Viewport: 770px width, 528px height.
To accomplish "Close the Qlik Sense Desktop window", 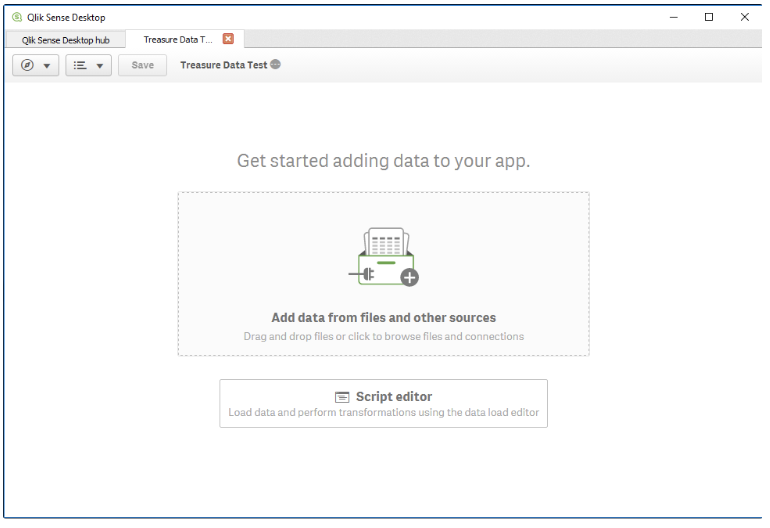I will pyautogui.click(x=745, y=17).
